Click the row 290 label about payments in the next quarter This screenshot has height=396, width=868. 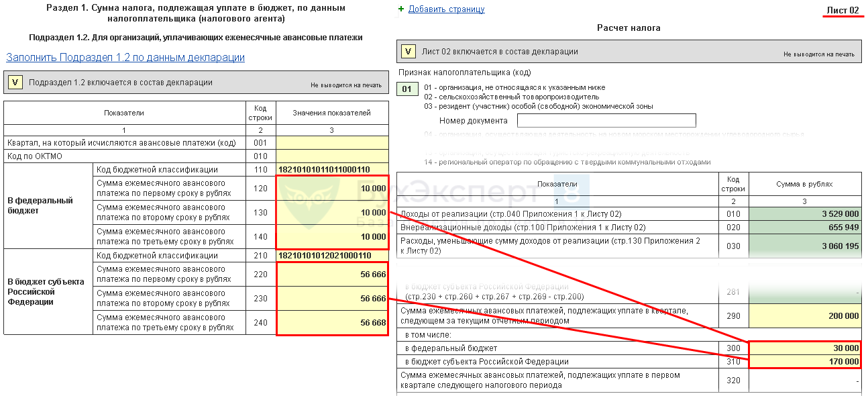[x=544, y=315]
